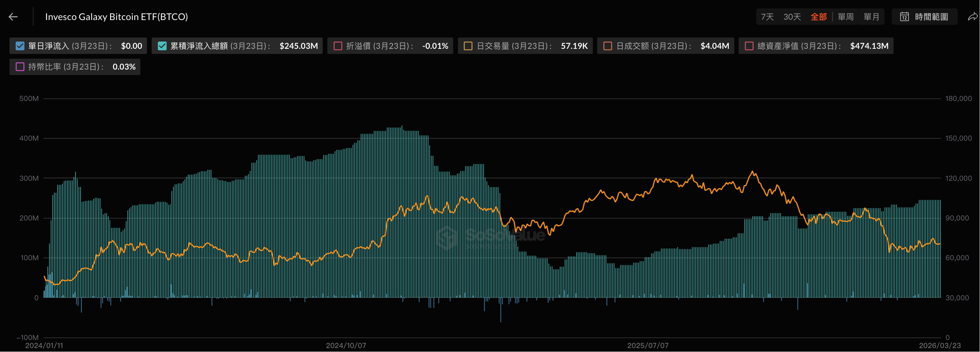Open the 時間範圍 date picker
Viewport: 980px width, 352px height.
coord(931,17)
